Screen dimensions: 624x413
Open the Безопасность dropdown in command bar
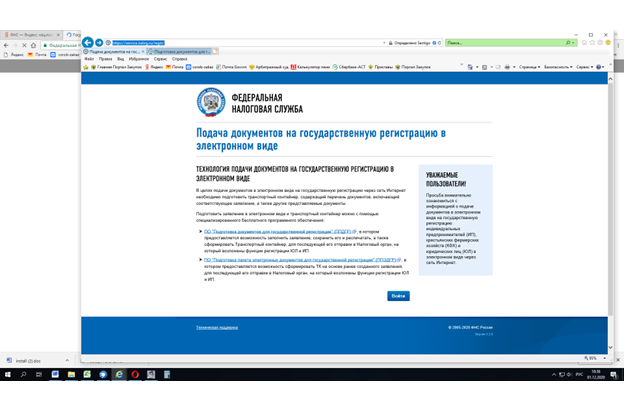(558, 67)
